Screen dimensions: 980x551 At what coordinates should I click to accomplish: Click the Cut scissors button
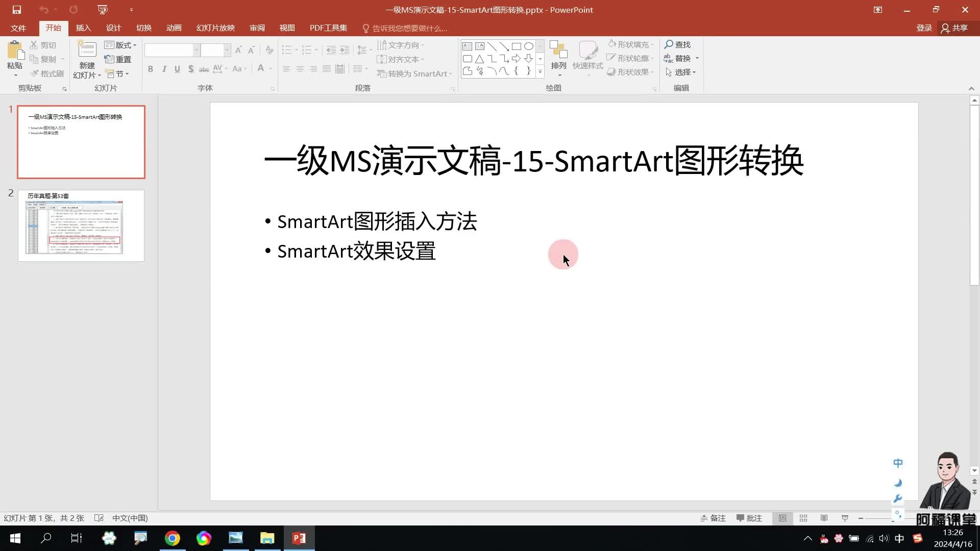[x=43, y=45]
